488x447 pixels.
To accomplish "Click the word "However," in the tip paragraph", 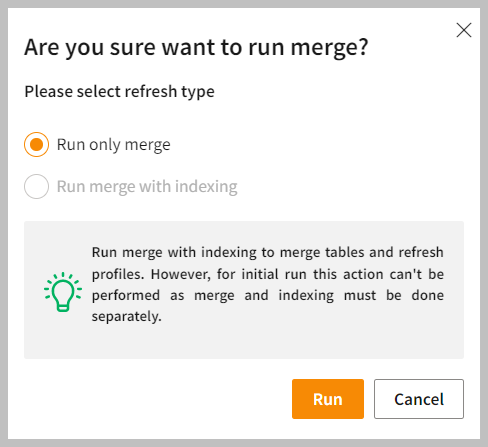I will pos(181,275).
